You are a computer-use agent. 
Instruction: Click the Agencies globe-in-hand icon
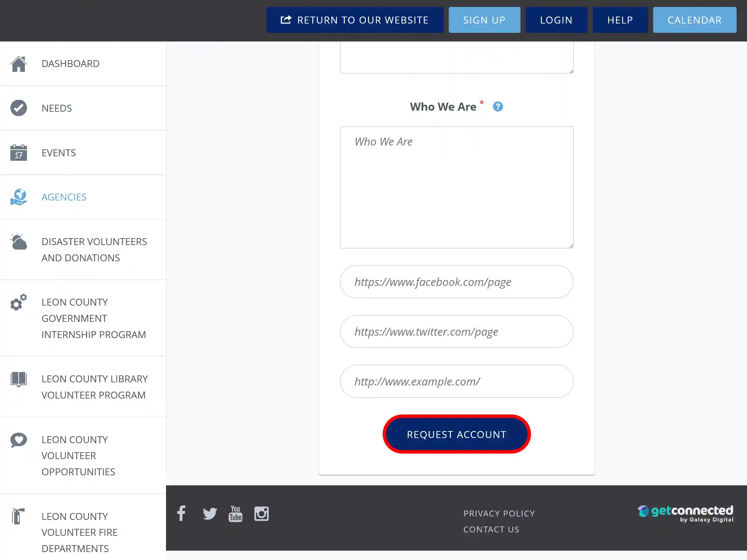tap(19, 197)
